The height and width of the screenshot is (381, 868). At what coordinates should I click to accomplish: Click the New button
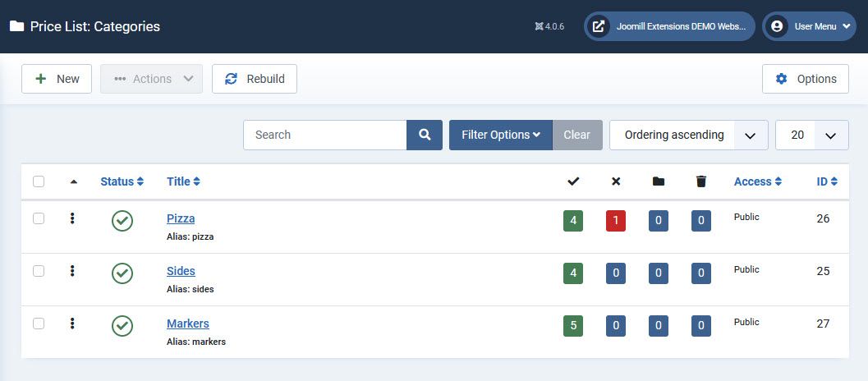57,79
